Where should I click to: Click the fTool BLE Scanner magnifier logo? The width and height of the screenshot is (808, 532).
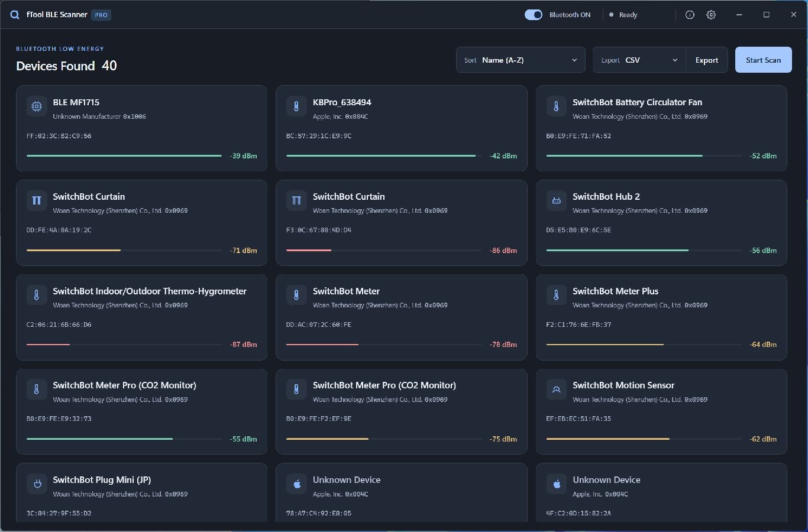coord(15,15)
